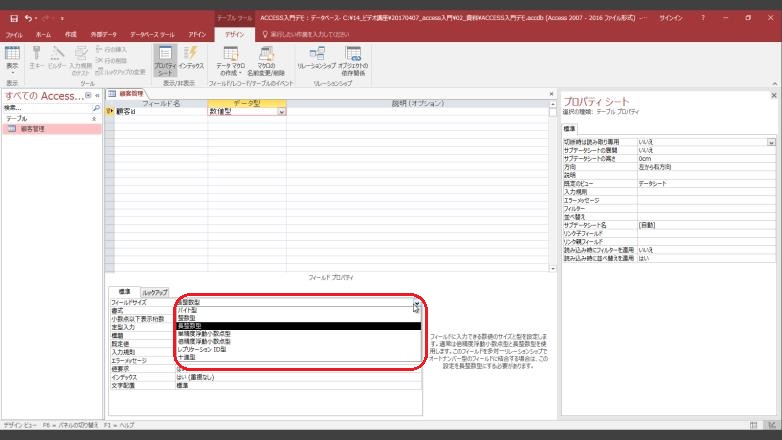This screenshot has height=440, width=782.
Task: Collapse the navigation pane with shutter arrows
Action: [97, 95]
